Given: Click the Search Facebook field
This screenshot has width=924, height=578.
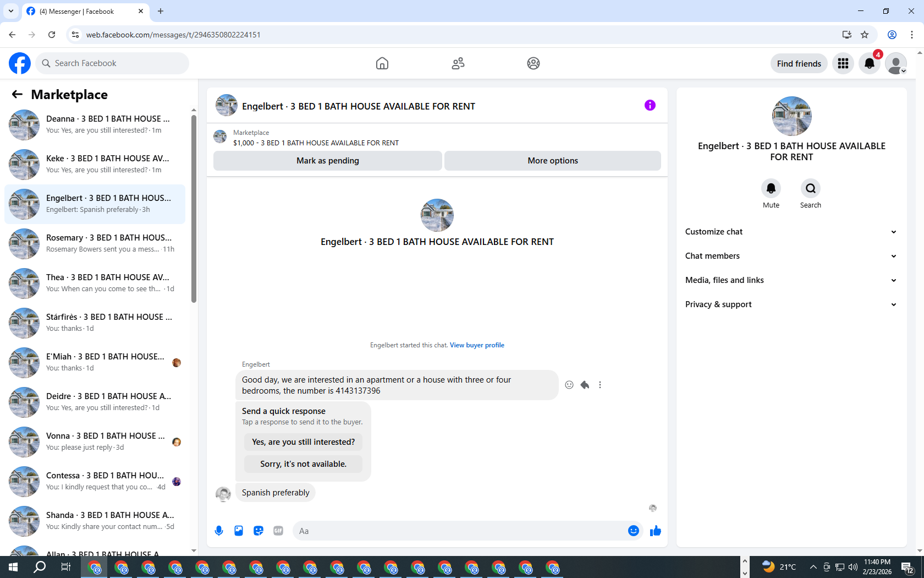Looking at the screenshot, I should pyautogui.click(x=112, y=63).
